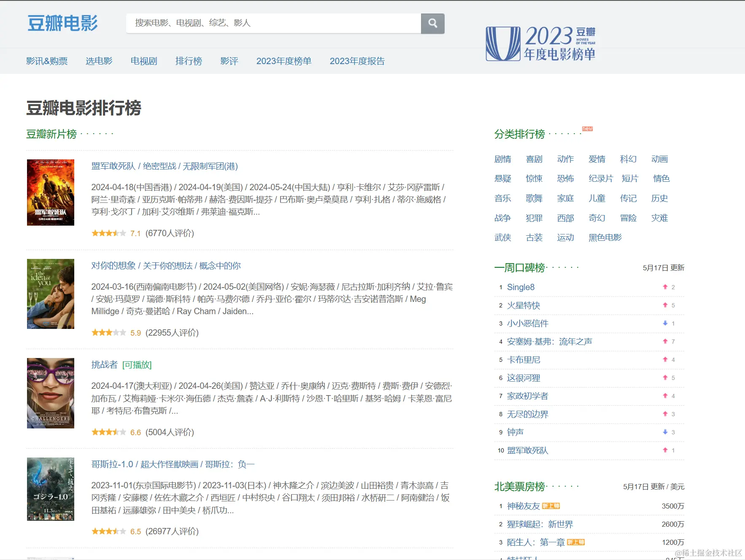Open 陌生人：第一章 box office entry
Image resolution: width=745 pixels, height=560 pixels.
click(x=536, y=542)
